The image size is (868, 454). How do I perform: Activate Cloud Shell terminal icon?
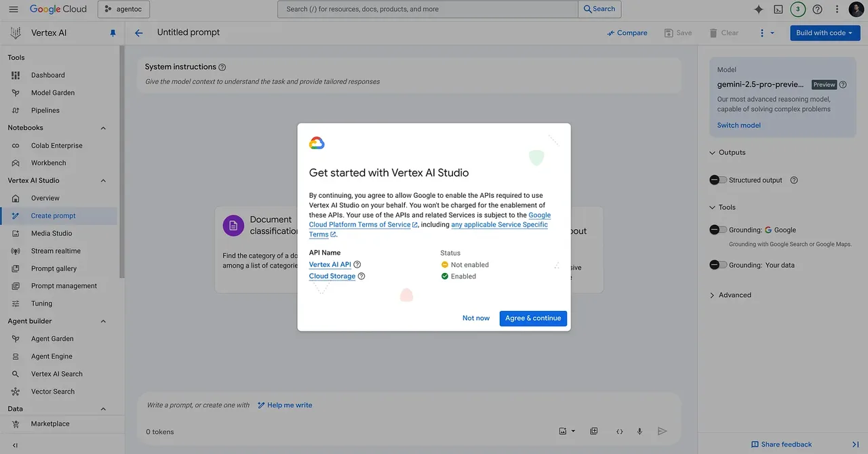[778, 9]
